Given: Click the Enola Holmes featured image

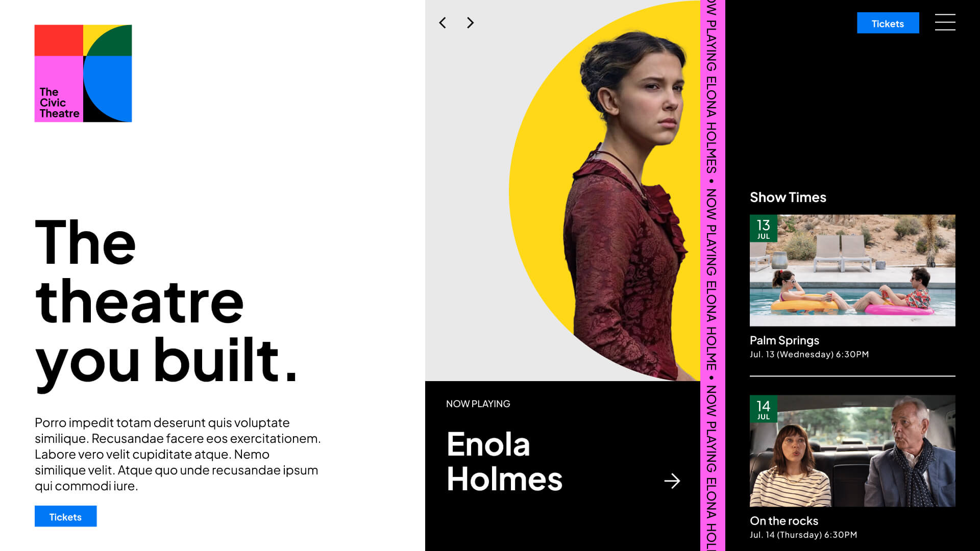Looking at the screenshot, I should pos(562,190).
